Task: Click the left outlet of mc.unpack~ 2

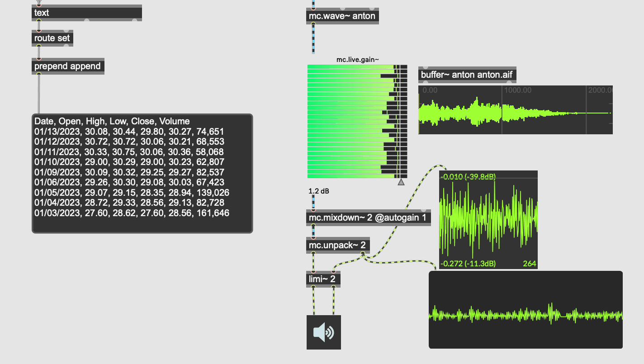Action: coord(313,253)
